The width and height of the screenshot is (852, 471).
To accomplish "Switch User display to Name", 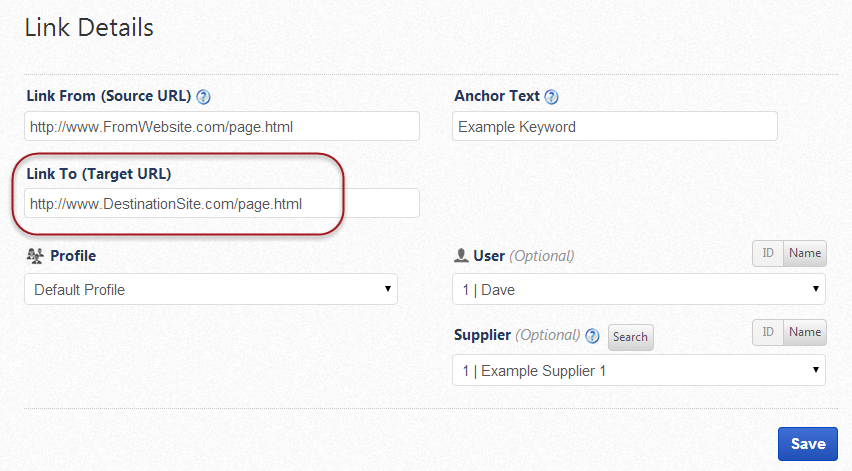I will coord(805,254).
